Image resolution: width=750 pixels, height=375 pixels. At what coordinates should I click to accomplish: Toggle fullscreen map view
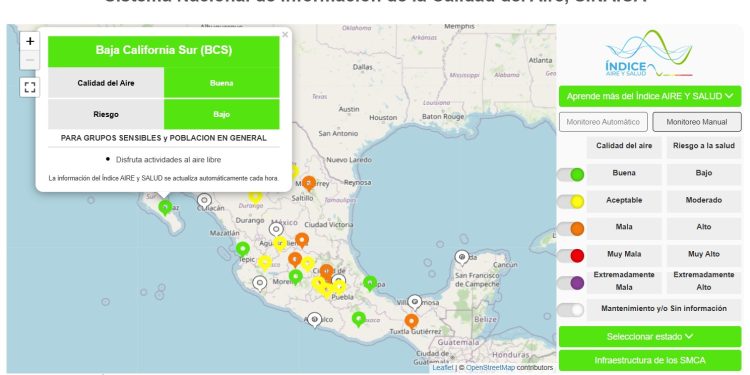pos(30,87)
